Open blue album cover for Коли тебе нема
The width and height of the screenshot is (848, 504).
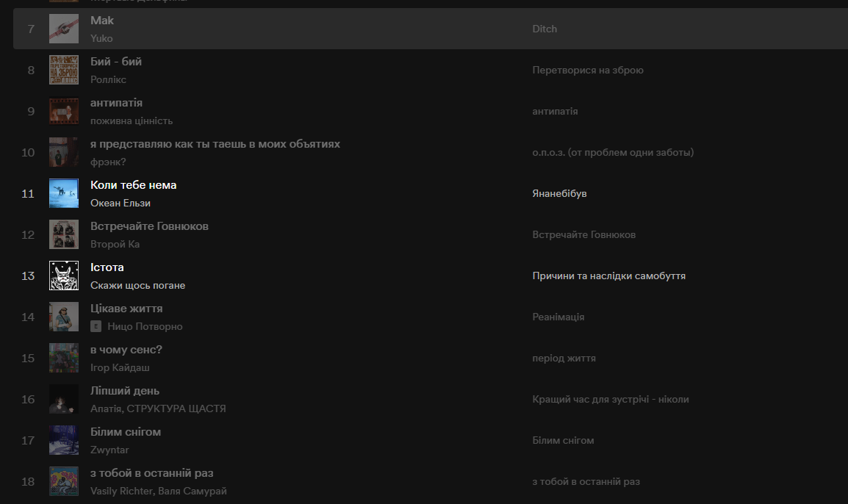[64, 193]
